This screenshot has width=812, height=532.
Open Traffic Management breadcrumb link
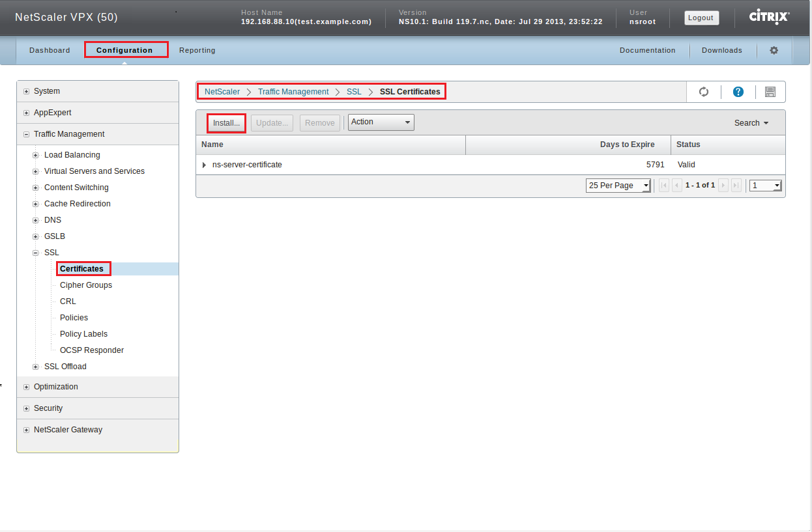click(x=293, y=92)
